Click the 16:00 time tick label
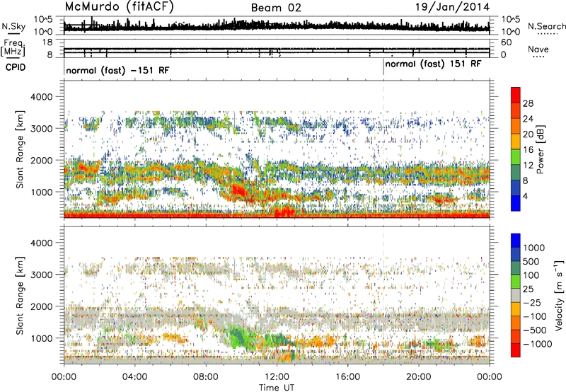566x392 pixels. 347,377
